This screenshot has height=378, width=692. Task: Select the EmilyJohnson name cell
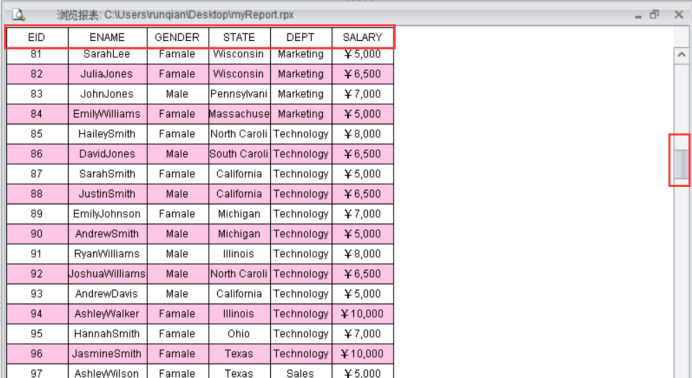[x=108, y=214]
